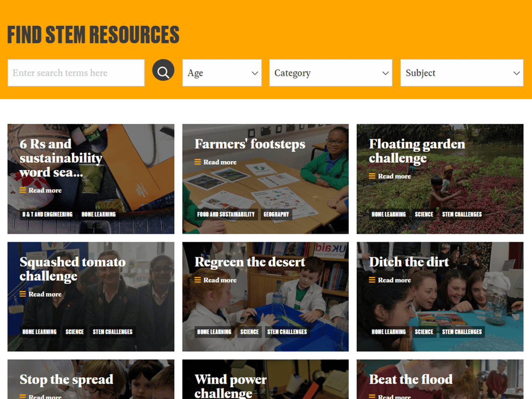Image resolution: width=532 pixels, height=399 pixels.
Task: Open the Floating garden challenge title
Action: pos(417,151)
